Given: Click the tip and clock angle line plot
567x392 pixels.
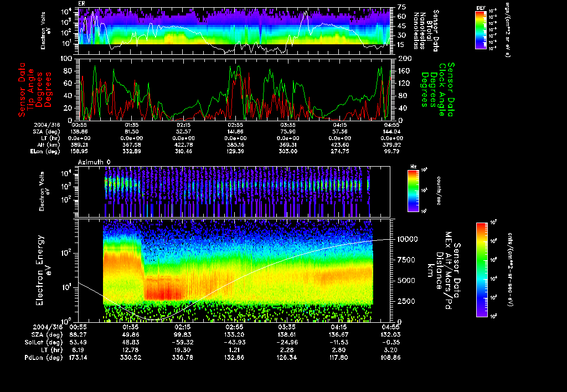Looking at the screenshot, I should click(234, 89).
